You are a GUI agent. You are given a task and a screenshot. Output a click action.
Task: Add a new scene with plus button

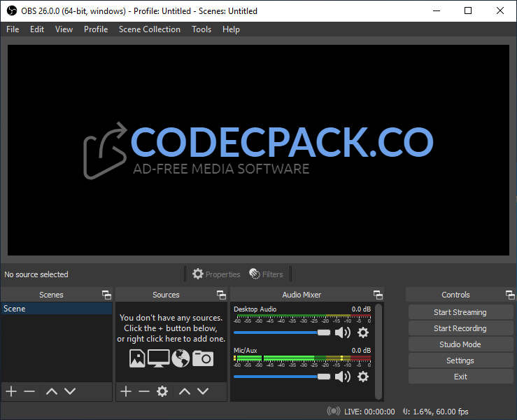click(x=11, y=391)
